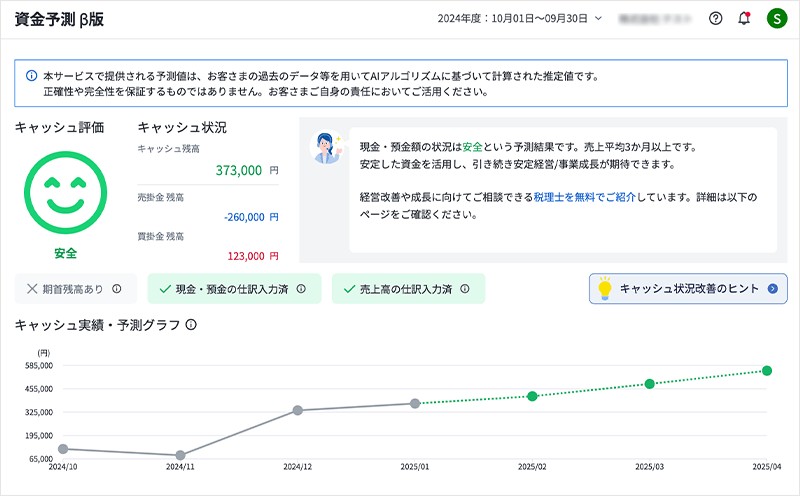This screenshot has width=800, height=496.
Task: Click the 2025/04 forecast data point
Action: click(x=767, y=371)
